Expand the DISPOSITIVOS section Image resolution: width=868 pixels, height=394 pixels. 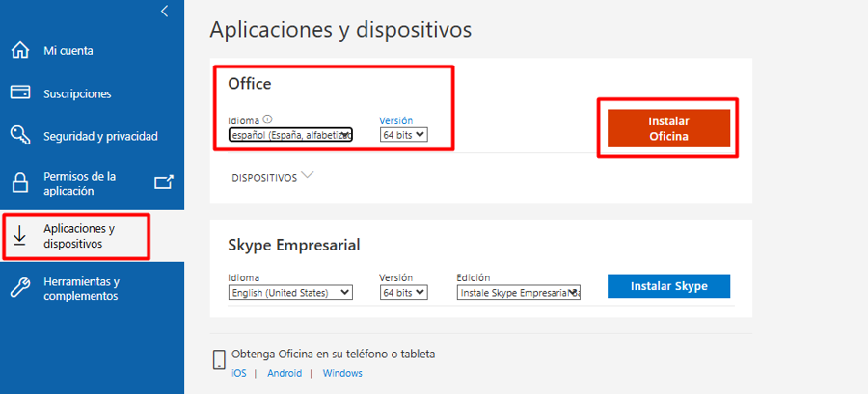273,177
